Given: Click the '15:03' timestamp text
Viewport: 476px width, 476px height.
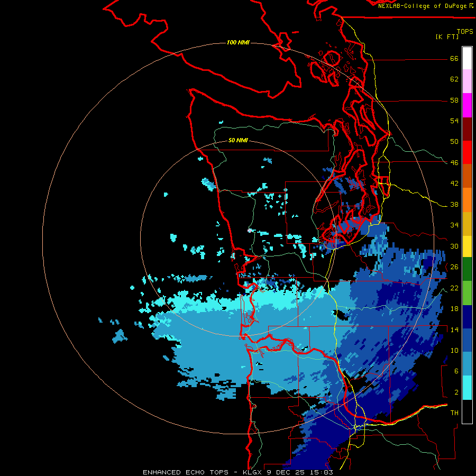Looking at the screenshot, I should click(322, 472).
